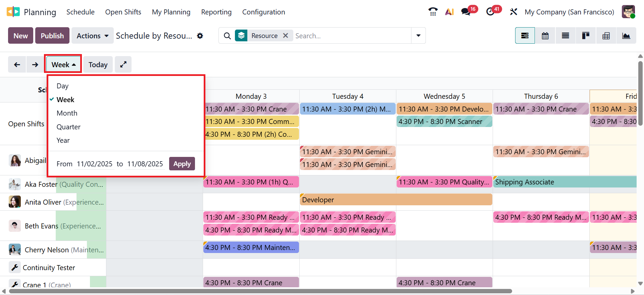Expand the search options dropdown arrow
The width and height of the screenshot is (644, 295).
coord(418,36)
